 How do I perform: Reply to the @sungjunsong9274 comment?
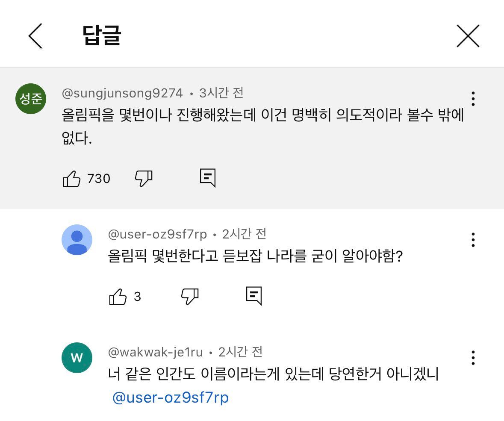point(208,178)
